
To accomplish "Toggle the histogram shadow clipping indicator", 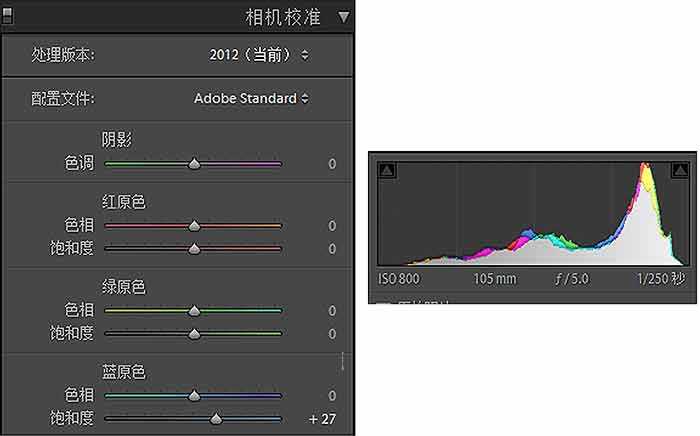I will (388, 171).
